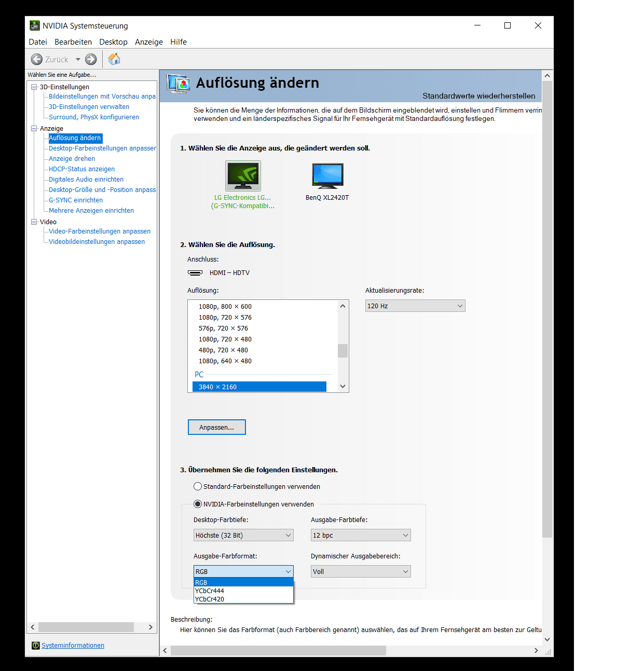Select resolution 480p, 720 × 480
The image size is (644, 671).
click(223, 350)
